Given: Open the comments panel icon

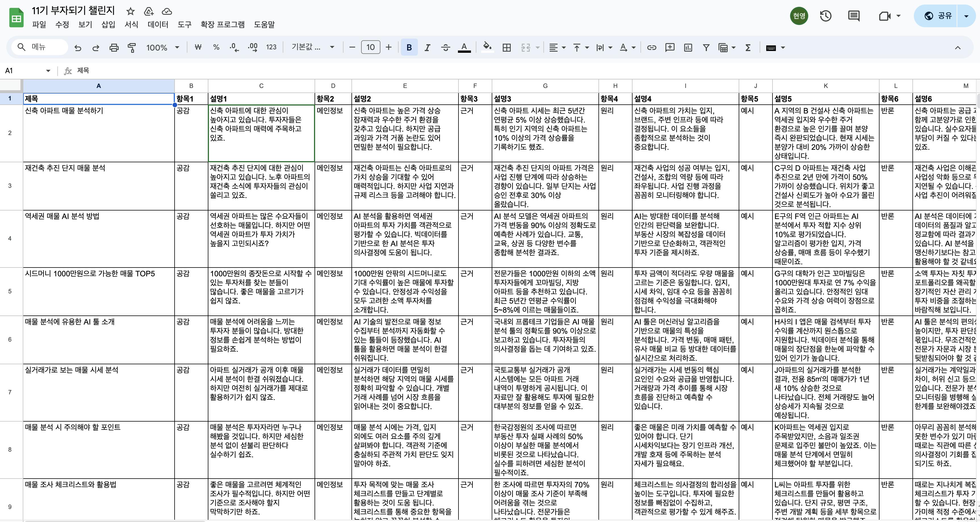Looking at the screenshot, I should 854,16.
